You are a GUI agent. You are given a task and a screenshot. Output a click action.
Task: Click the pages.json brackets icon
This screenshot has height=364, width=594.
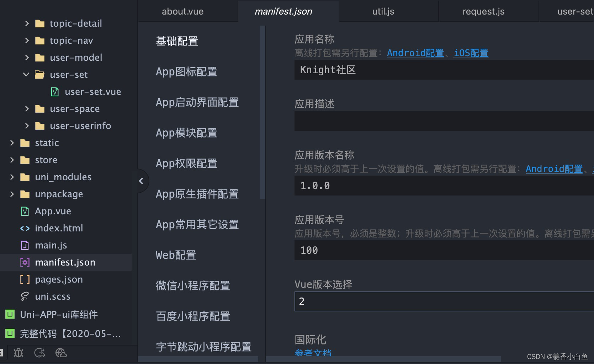pos(25,279)
